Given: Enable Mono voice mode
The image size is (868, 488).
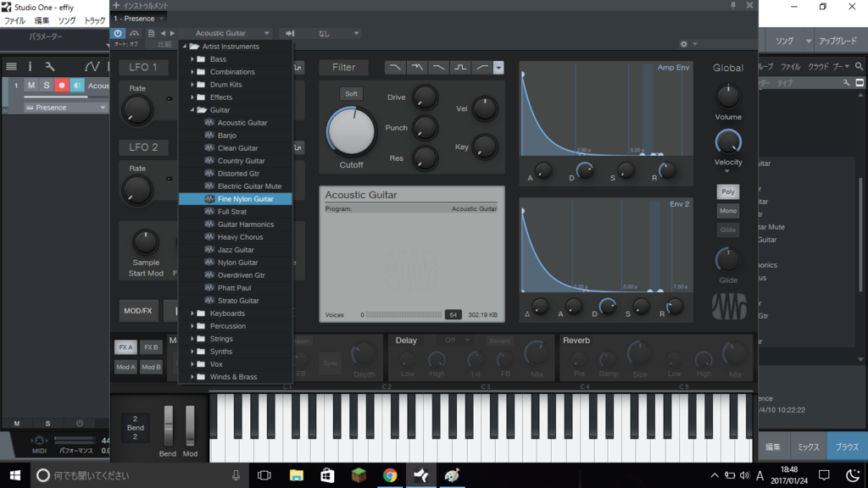Looking at the screenshot, I should tap(728, 211).
